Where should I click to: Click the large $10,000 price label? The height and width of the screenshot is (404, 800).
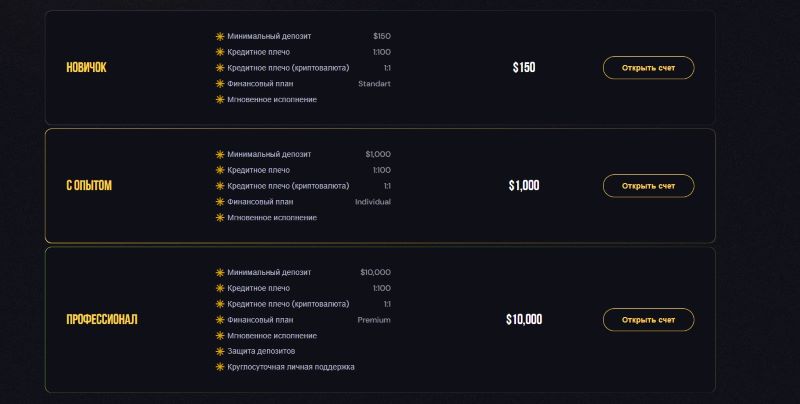pyautogui.click(x=524, y=320)
